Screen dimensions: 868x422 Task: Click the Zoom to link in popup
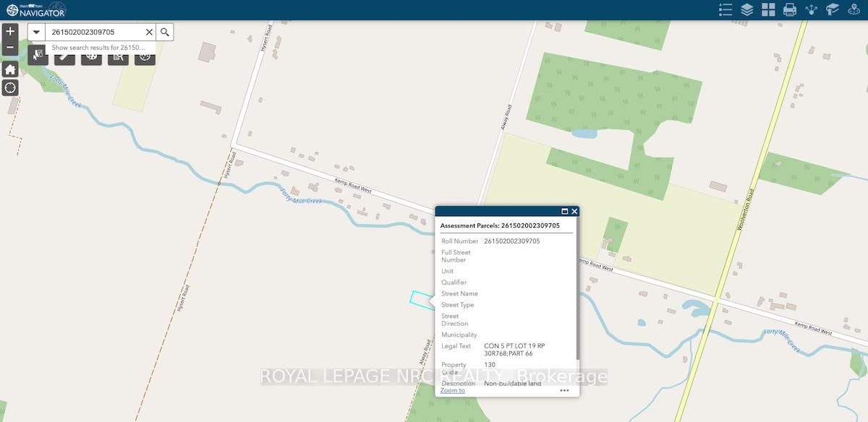tap(452, 390)
